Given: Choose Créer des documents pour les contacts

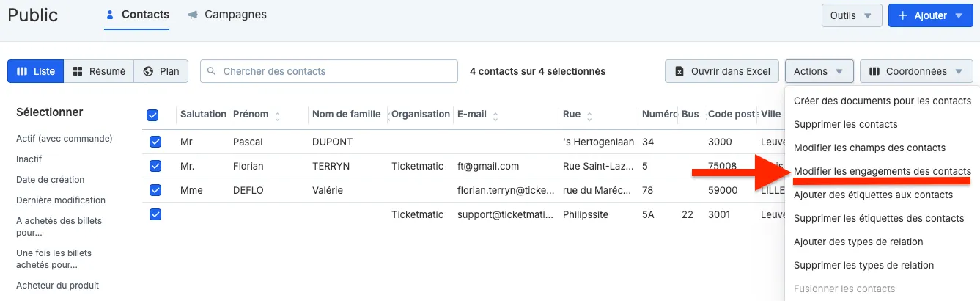Looking at the screenshot, I should [x=882, y=101].
